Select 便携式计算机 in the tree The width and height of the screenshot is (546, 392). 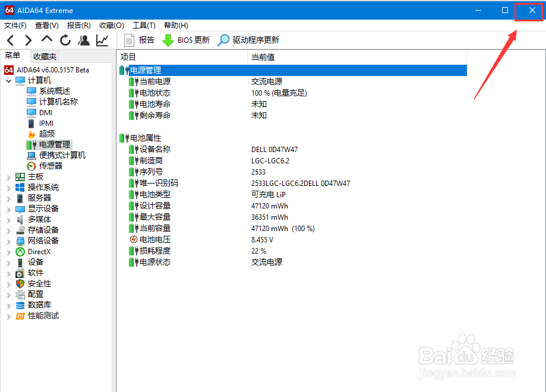pos(62,156)
